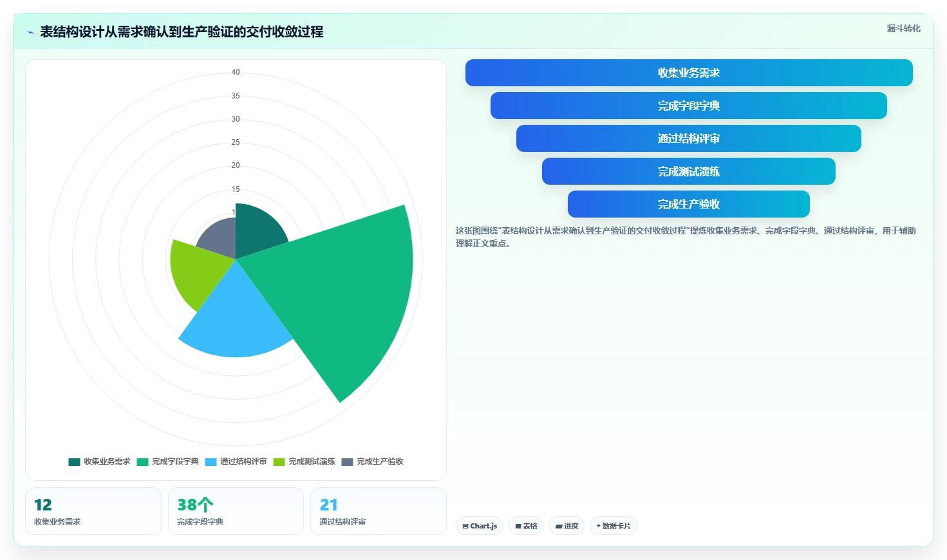Viewport: 947px width, 560px height.
Task: Select the 完成生产验收 funnel bar
Action: tap(689, 204)
